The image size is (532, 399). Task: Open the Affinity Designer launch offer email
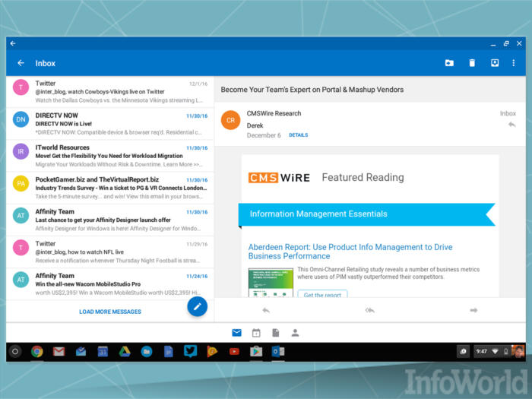click(110, 220)
